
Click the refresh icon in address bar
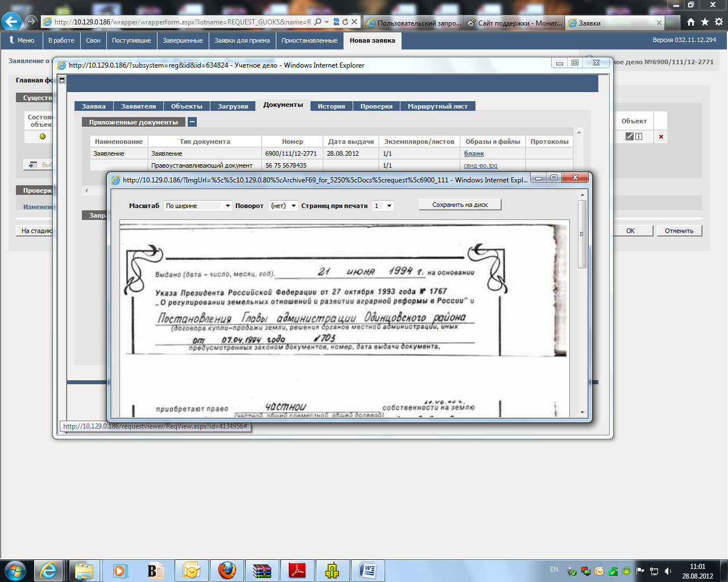coord(345,22)
